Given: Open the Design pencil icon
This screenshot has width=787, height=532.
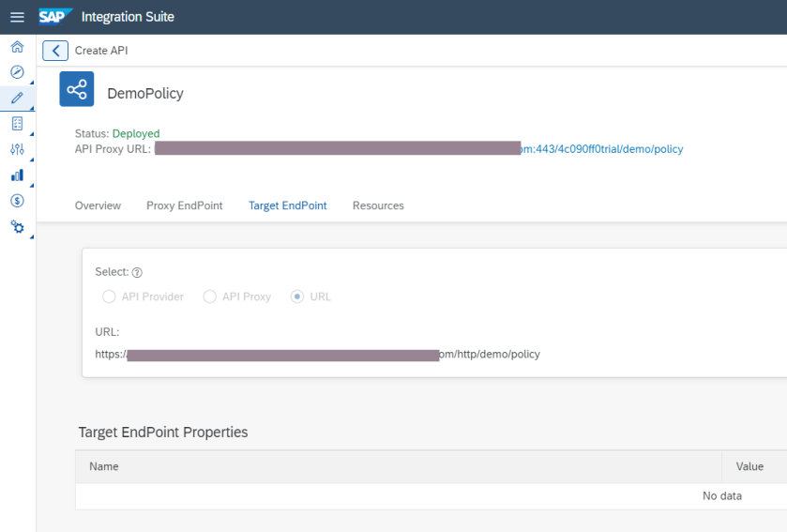Looking at the screenshot, I should tap(17, 98).
